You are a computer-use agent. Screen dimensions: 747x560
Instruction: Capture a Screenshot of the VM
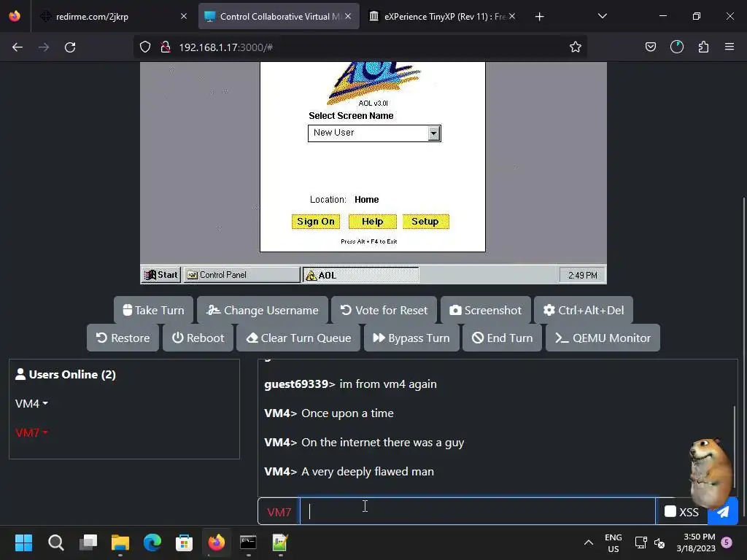coord(485,310)
